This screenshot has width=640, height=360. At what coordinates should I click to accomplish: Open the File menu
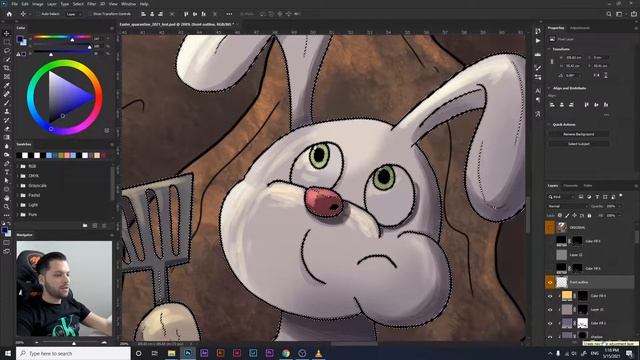click(14, 4)
